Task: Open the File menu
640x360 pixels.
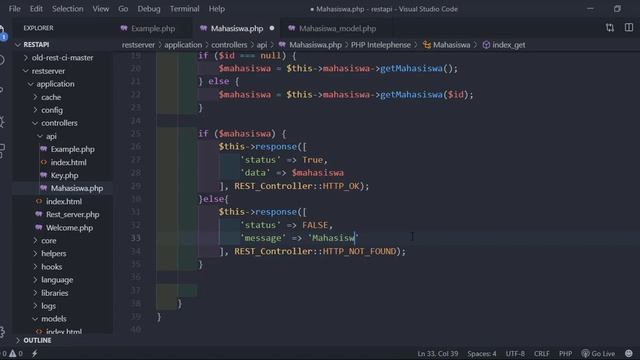Action: 14,9
